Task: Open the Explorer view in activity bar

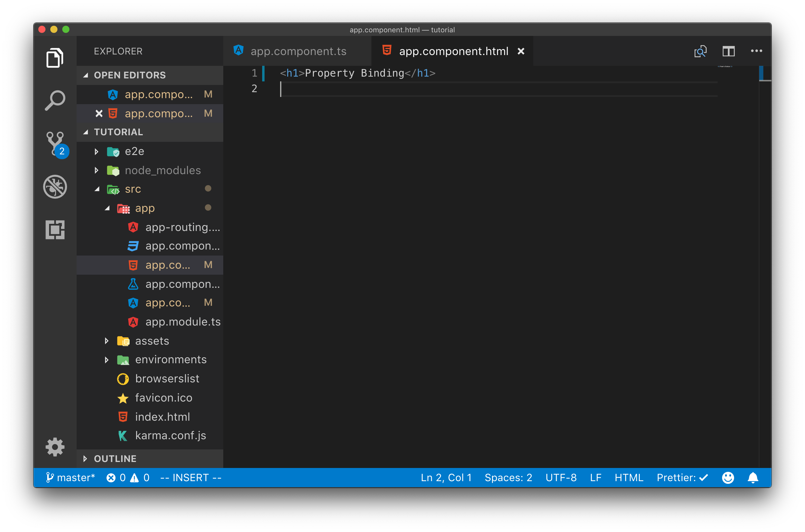Action: [x=55, y=58]
